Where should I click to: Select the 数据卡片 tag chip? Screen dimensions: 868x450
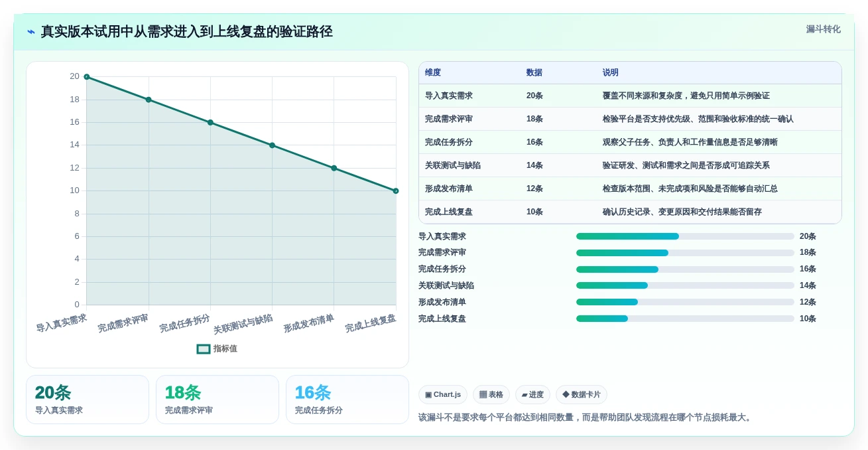click(582, 394)
